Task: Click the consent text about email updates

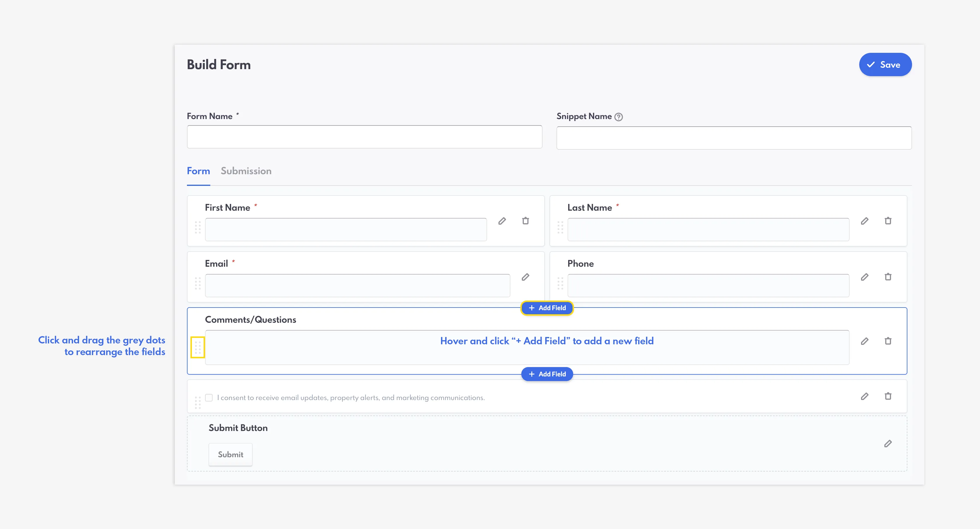Action: [x=351, y=398]
